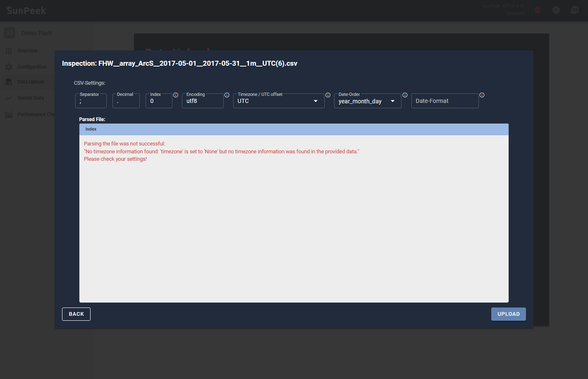Open the Date-Order year_month_day dropdown
Viewport: 588px width, 379px height.
point(368,101)
